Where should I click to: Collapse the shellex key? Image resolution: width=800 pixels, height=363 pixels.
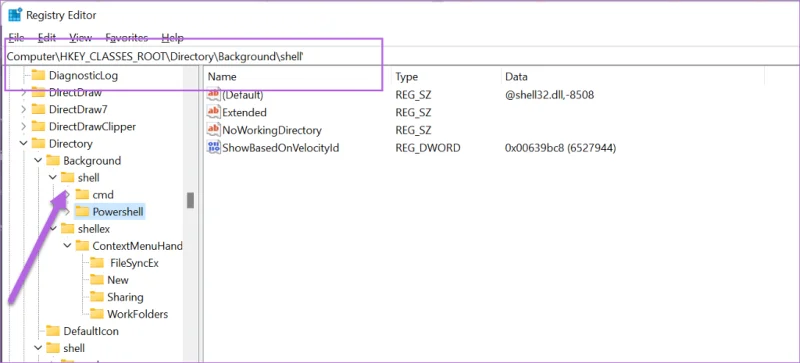tap(53, 229)
